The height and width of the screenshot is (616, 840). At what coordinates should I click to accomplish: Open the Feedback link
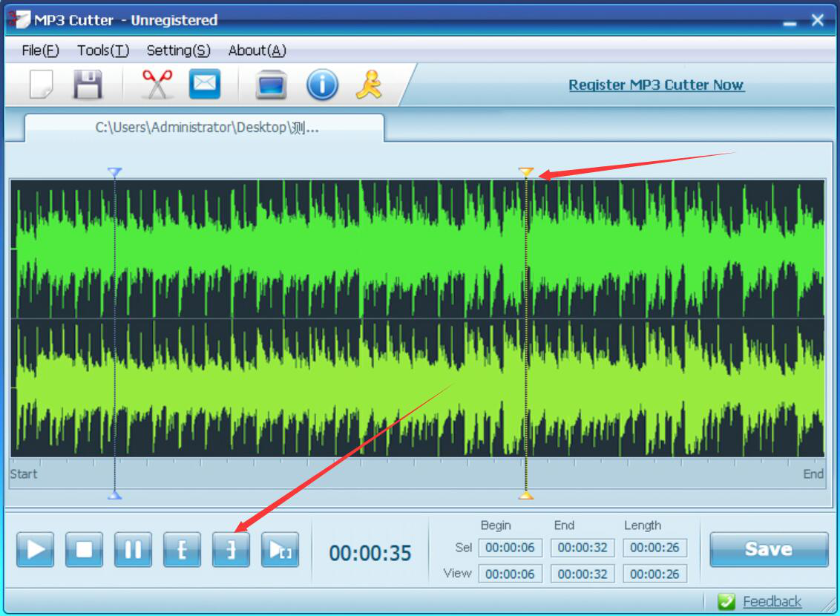[772, 602]
